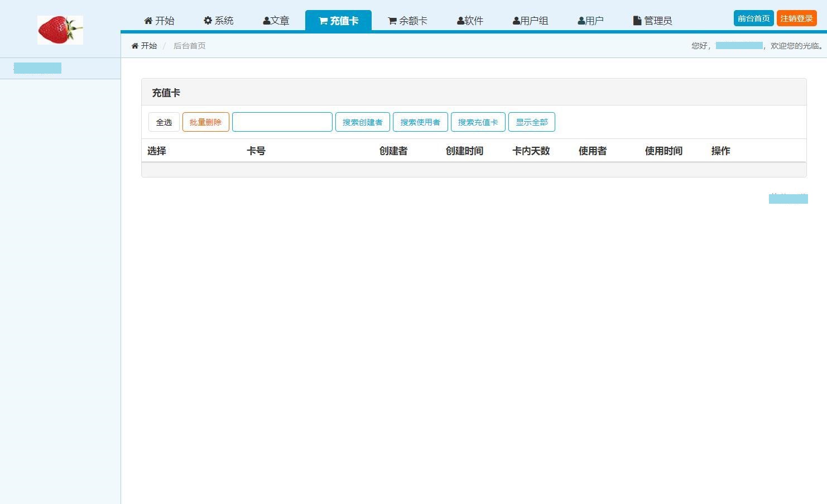This screenshot has width=827, height=504.
Task: Click the strawberry logo image
Action: click(60, 30)
